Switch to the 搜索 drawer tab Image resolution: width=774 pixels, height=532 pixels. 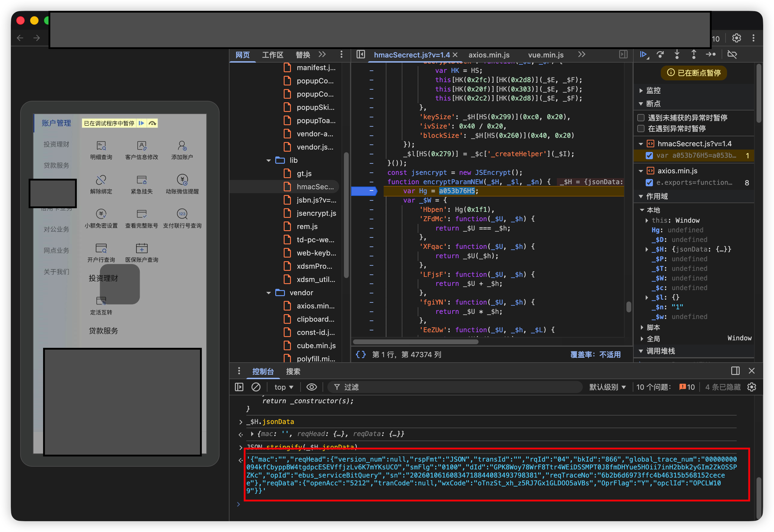293,371
